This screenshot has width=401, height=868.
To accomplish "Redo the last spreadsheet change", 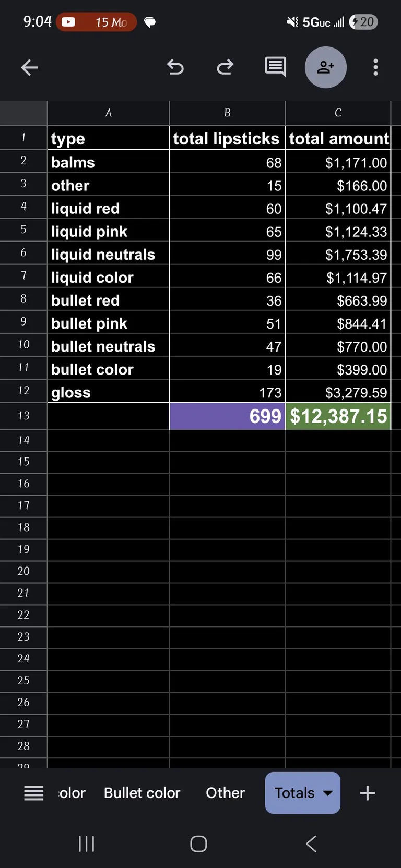I will click(225, 67).
